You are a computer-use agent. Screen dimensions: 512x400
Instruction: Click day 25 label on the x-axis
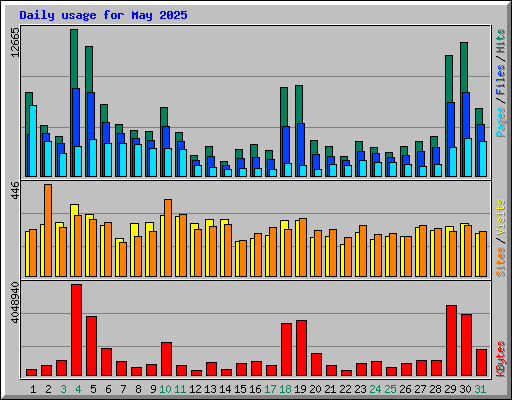coord(390,389)
